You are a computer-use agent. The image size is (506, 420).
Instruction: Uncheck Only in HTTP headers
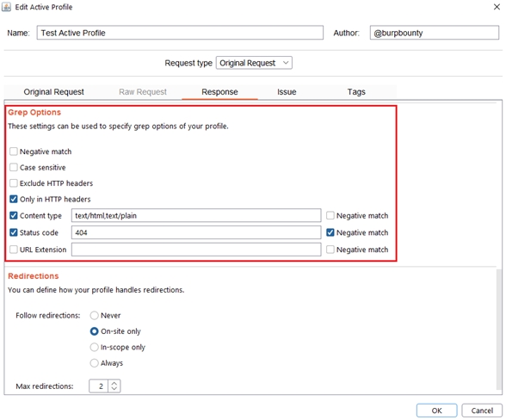(x=14, y=199)
